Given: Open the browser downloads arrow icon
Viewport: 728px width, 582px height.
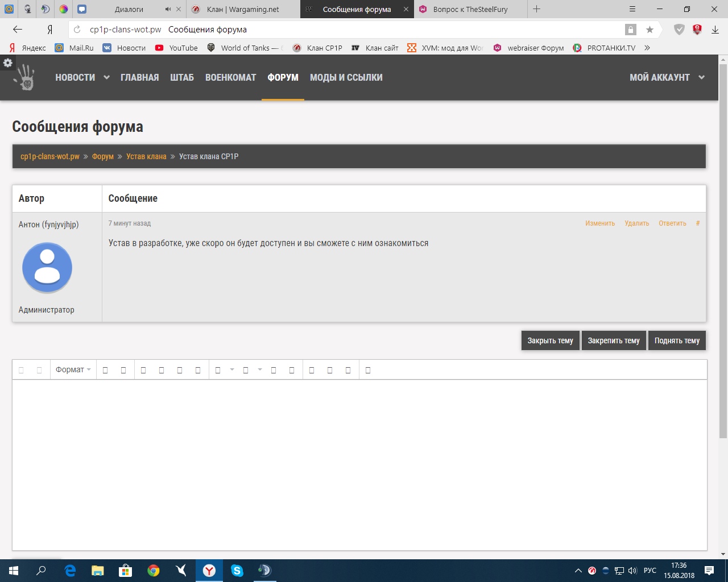Looking at the screenshot, I should click(x=715, y=30).
